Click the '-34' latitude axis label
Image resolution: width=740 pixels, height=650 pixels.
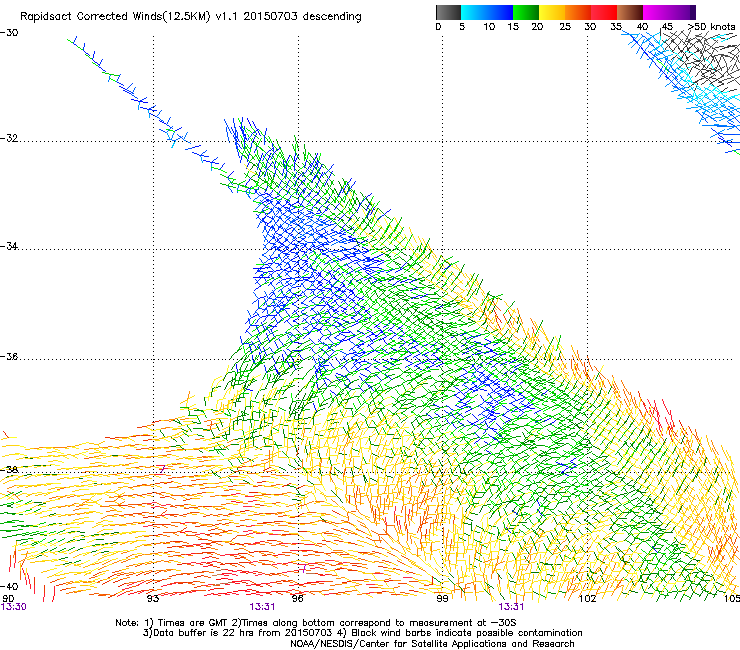coord(9,246)
